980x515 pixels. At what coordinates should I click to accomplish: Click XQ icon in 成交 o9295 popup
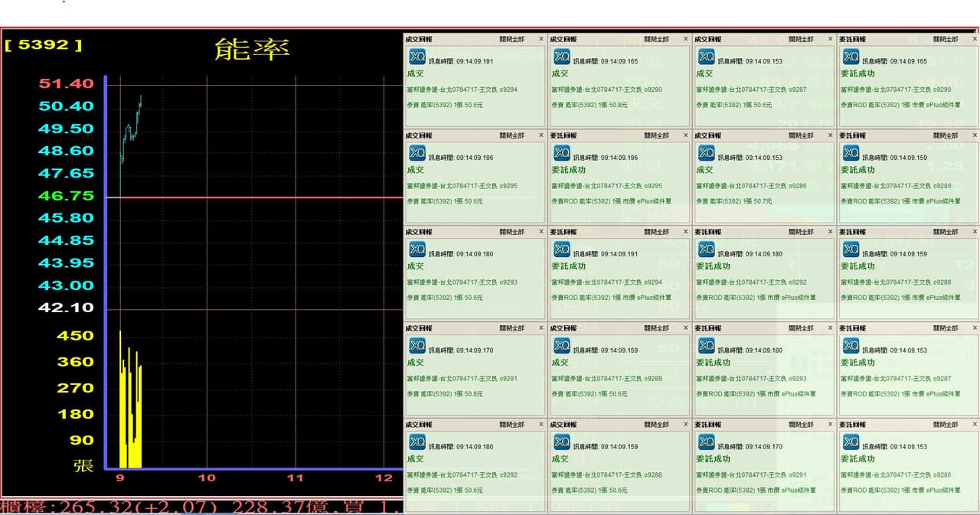click(x=417, y=153)
